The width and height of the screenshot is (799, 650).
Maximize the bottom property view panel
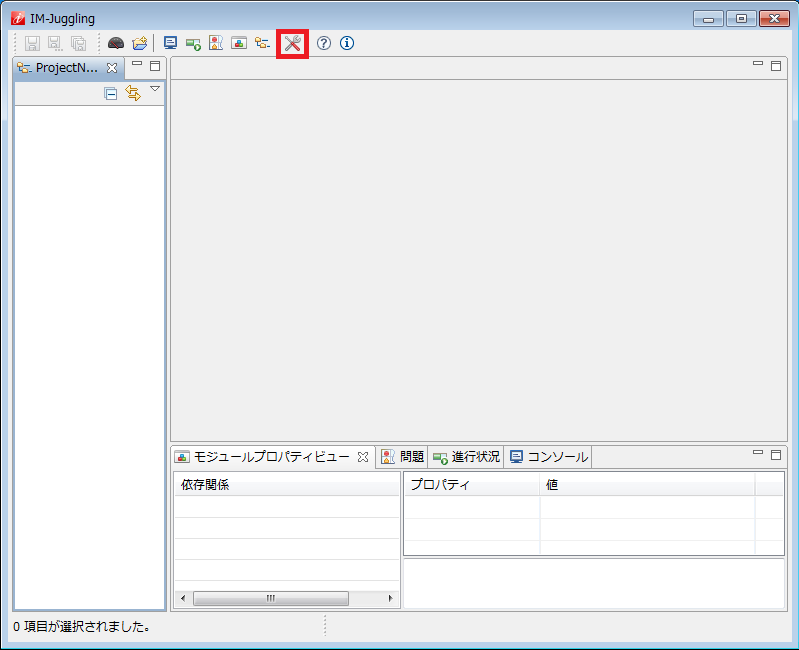point(775,454)
